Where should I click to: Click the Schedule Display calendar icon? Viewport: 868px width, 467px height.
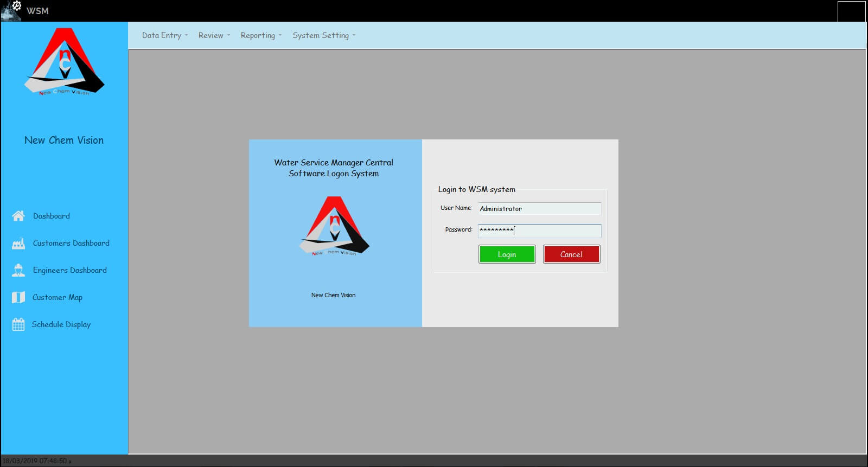pyautogui.click(x=18, y=324)
